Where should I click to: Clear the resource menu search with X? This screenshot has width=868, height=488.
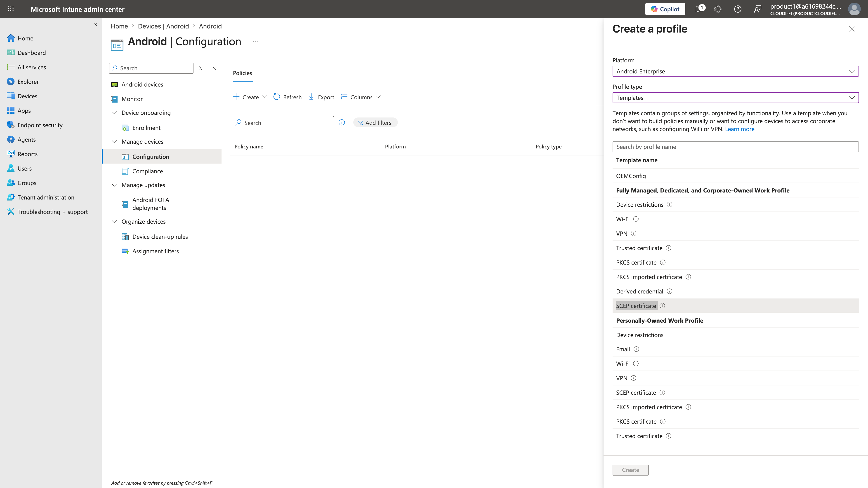click(200, 68)
